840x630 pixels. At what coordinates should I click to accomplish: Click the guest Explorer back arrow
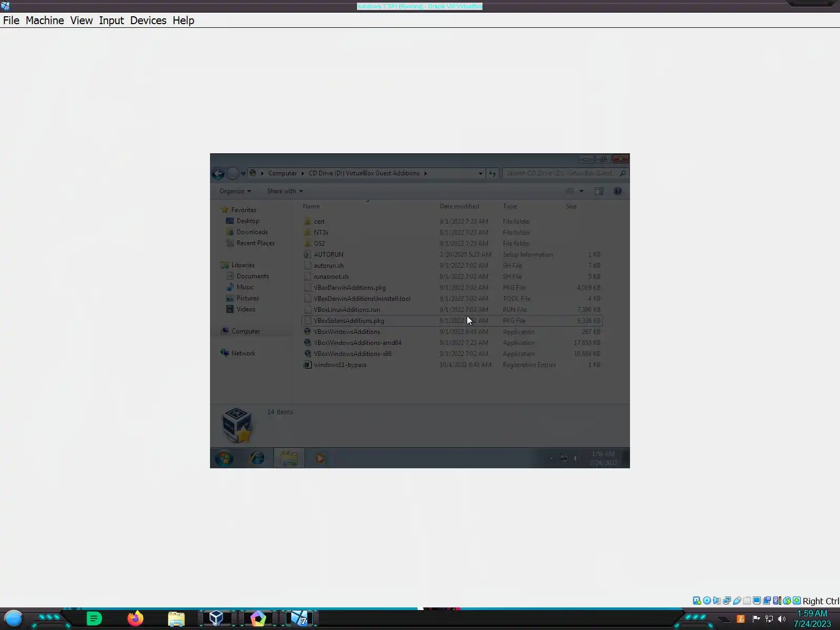218,173
